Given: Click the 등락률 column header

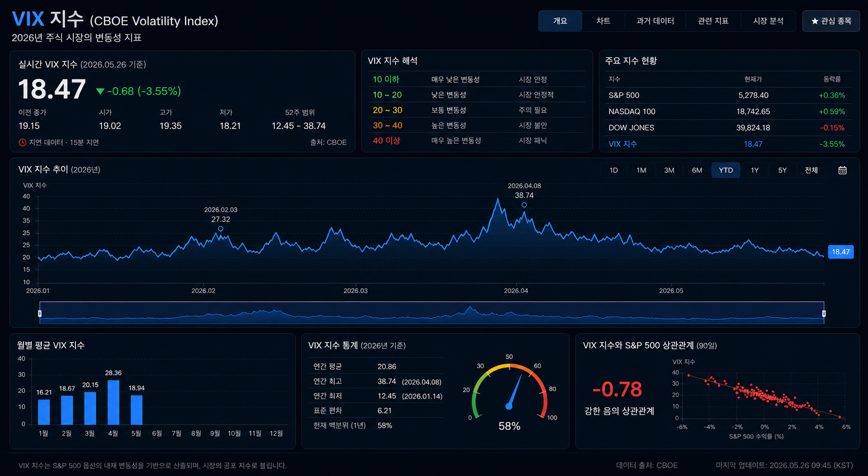Looking at the screenshot, I should click(832, 79).
